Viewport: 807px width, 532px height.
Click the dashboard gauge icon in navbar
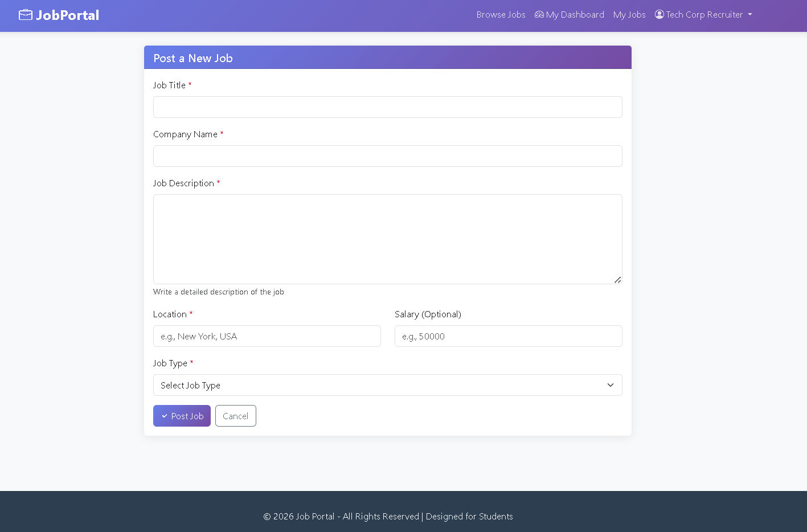pos(539,15)
